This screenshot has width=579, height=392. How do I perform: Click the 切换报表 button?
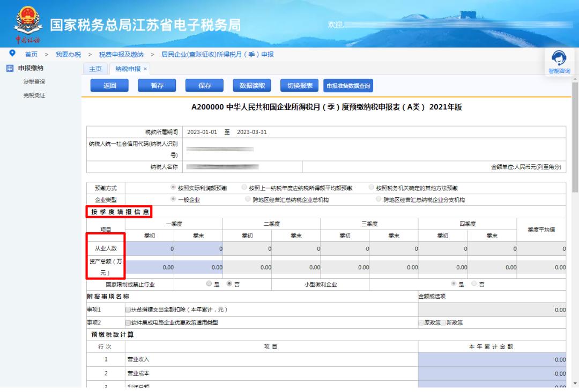[300, 85]
